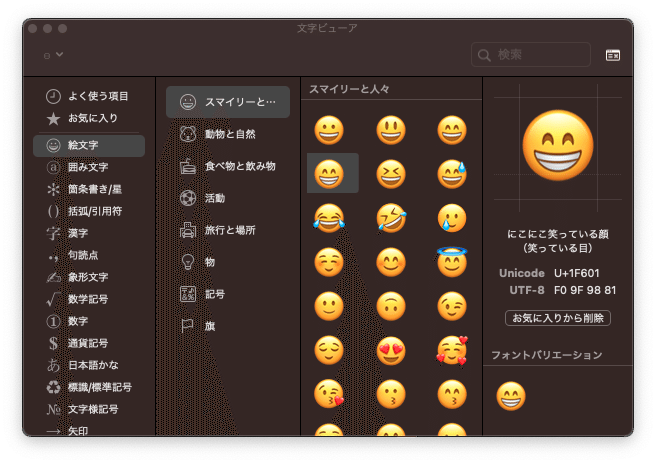Screen dimensions: 656x463
Task: Pick the smiling face with hearts emoji
Action: 452,350
